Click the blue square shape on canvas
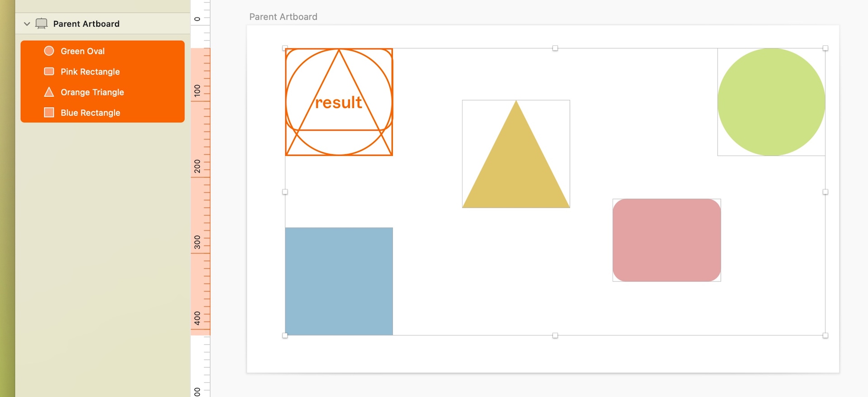The height and width of the screenshot is (397, 868). [x=339, y=281]
